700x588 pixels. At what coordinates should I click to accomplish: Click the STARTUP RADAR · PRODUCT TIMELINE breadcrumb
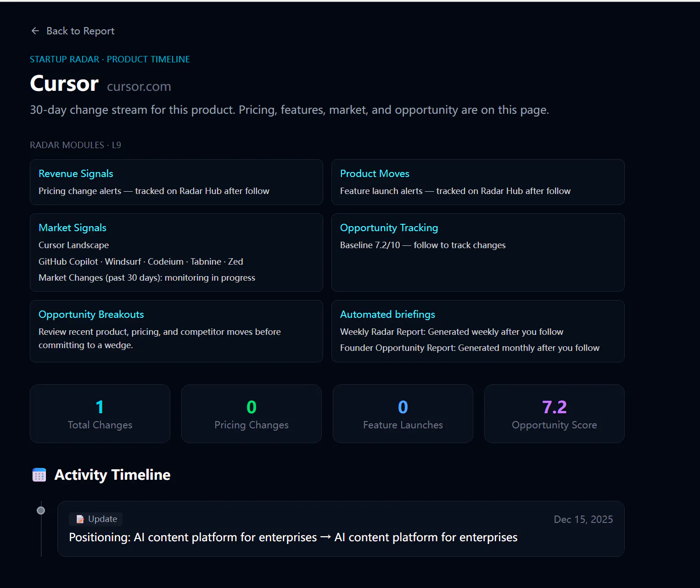(110, 59)
